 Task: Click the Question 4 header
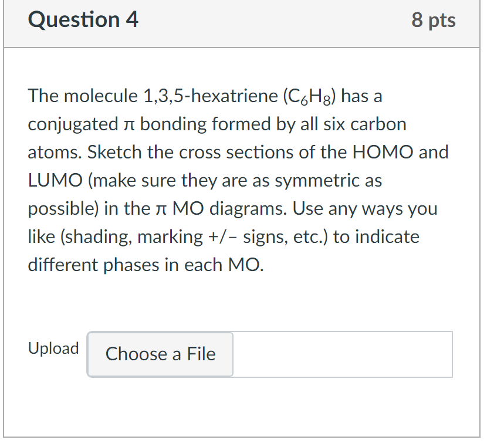[x=84, y=19]
